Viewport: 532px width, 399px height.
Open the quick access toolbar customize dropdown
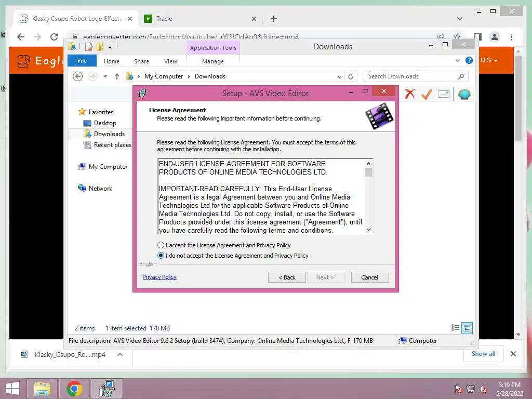tap(110, 47)
